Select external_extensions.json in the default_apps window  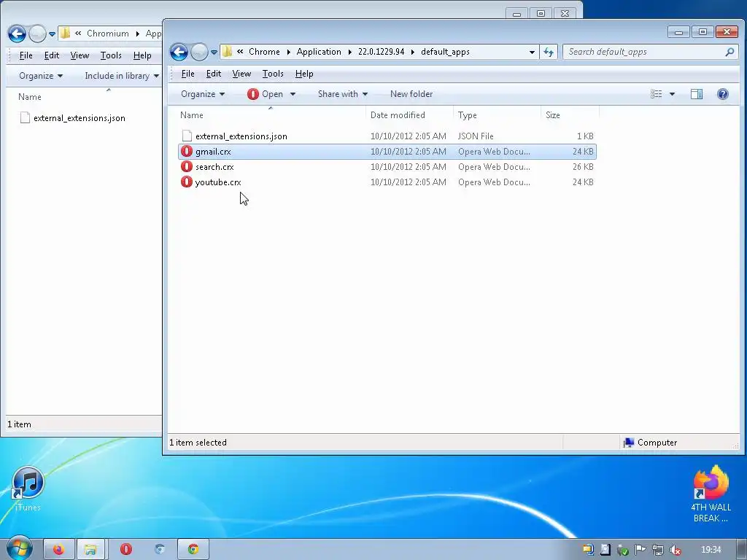click(x=241, y=136)
